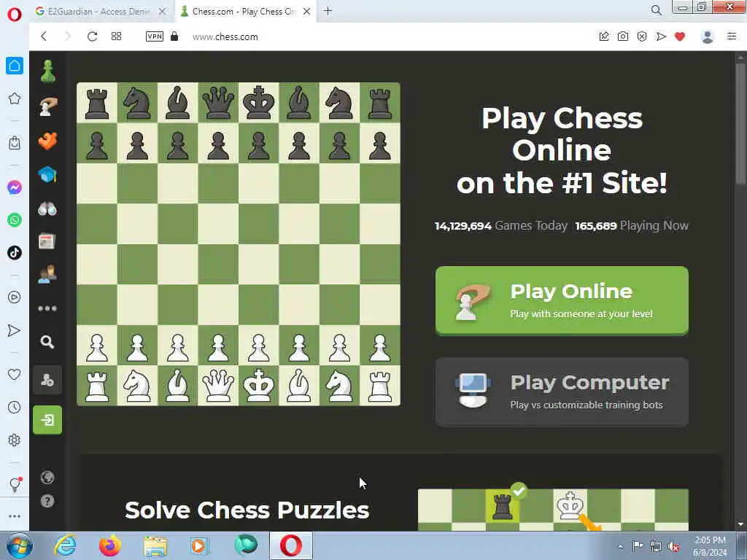
Task: Click the padlock site security icon
Action: 174,36
